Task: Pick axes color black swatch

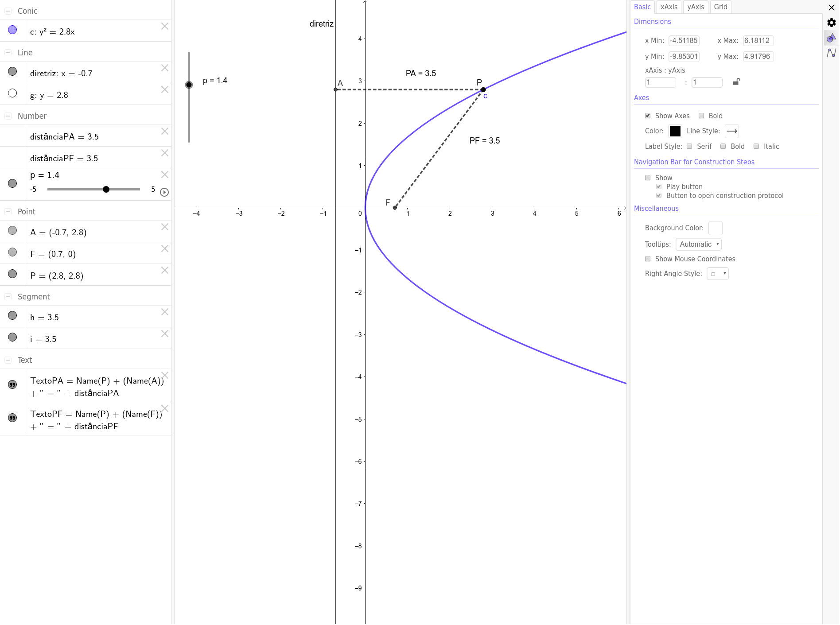Action: (675, 131)
